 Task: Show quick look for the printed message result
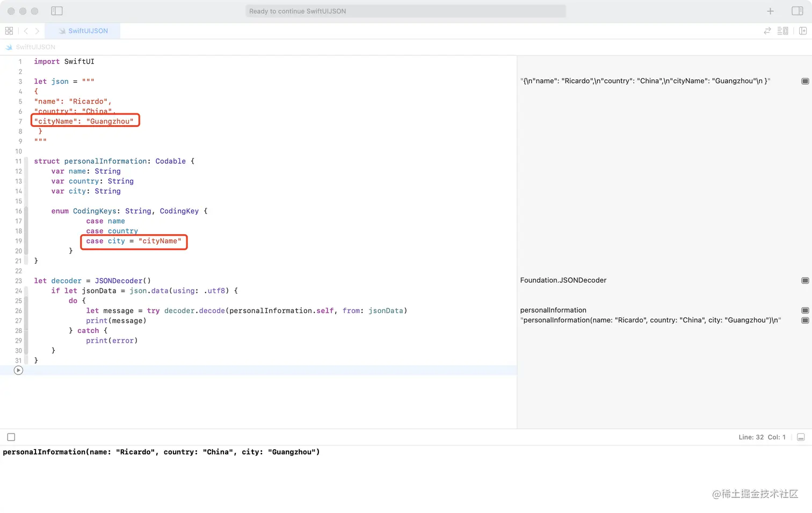pos(805,320)
